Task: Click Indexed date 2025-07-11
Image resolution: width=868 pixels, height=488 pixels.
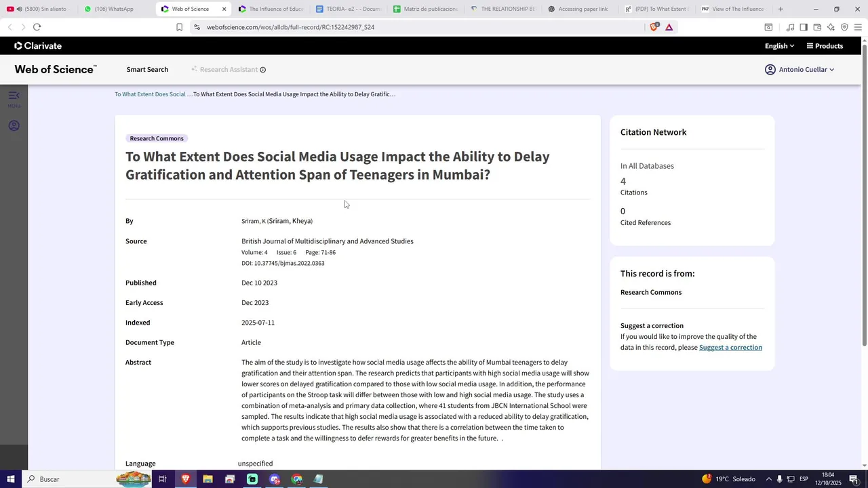Action: click(258, 323)
